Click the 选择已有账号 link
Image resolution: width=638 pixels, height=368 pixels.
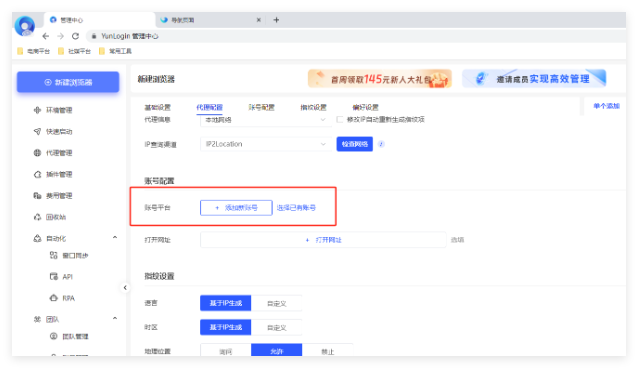pos(296,208)
